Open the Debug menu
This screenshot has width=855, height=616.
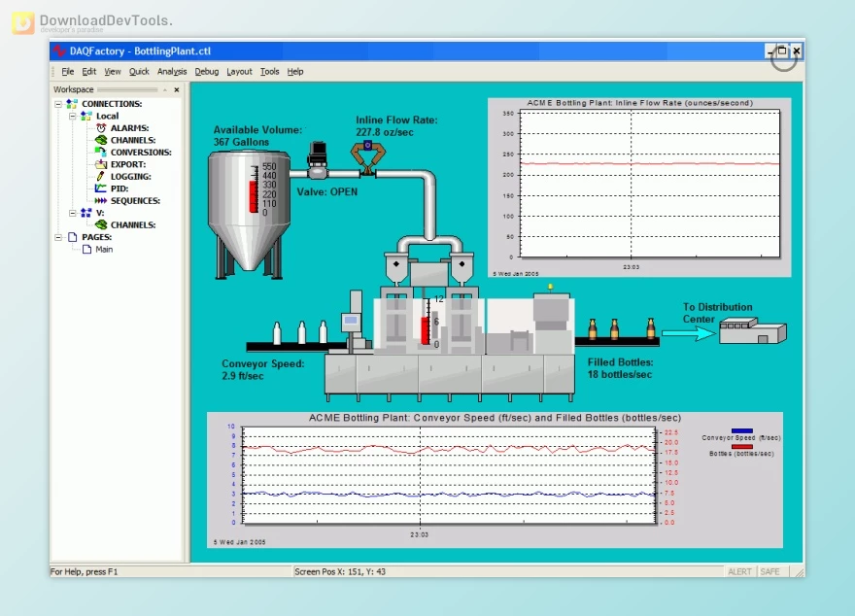206,72
